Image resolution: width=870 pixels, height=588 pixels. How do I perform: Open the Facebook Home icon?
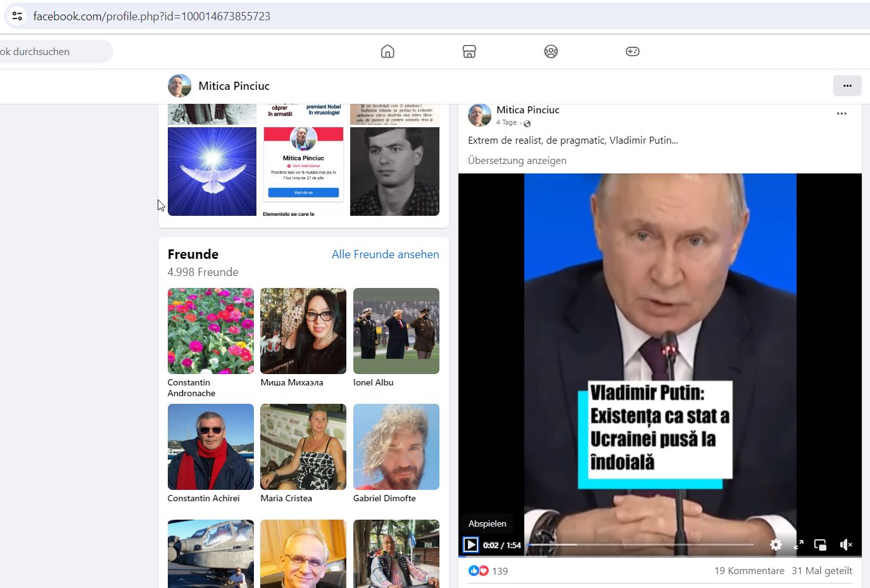click(388, 51)
